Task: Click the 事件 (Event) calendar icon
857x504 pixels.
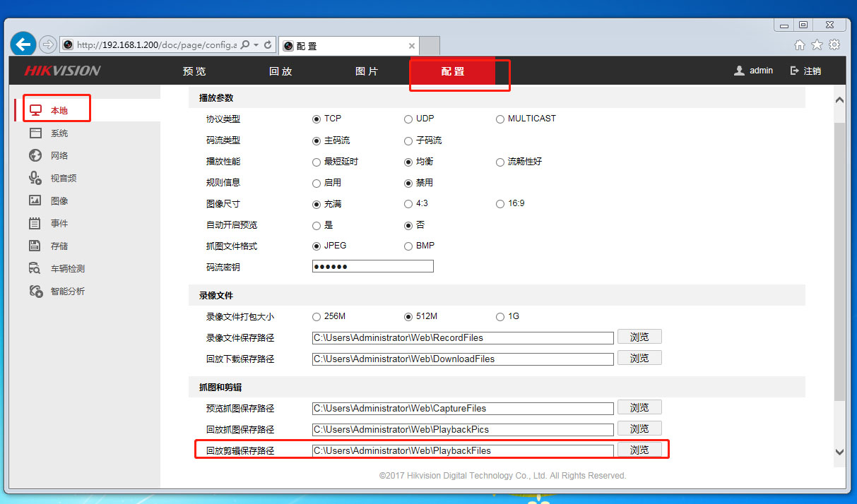Action: click(35, 223)
